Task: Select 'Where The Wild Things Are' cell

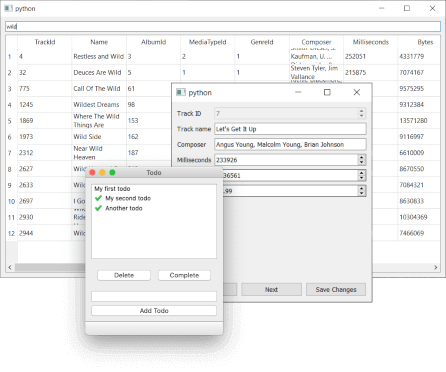Action: [x=99, y=120]
